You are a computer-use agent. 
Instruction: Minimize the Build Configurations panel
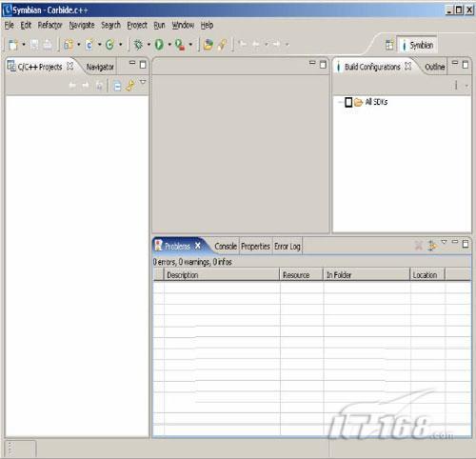coord(455,63)
